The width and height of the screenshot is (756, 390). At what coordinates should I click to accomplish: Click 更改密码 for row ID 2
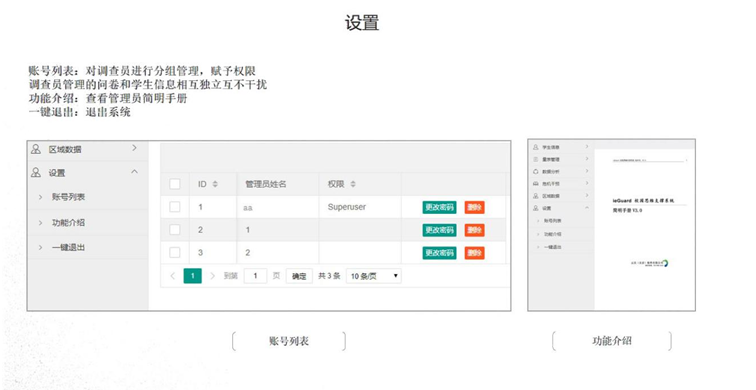439,230
